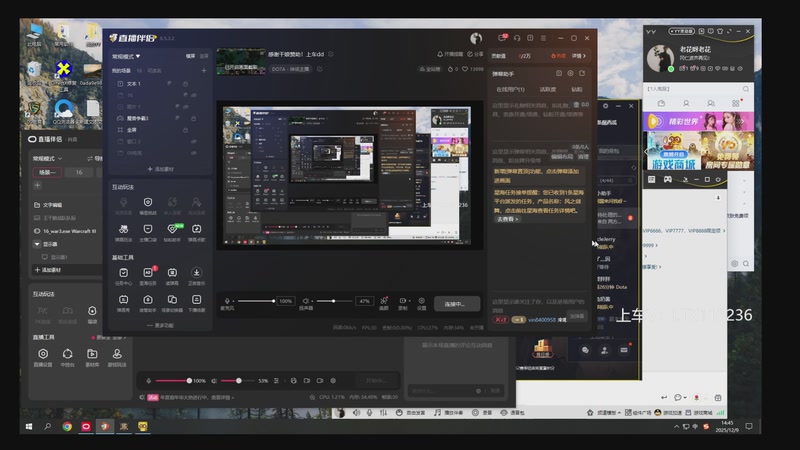Open the 弹幕秀 tool icon
Image resolution: width=800 pixels, height=450 pixels.
[123, 299]
